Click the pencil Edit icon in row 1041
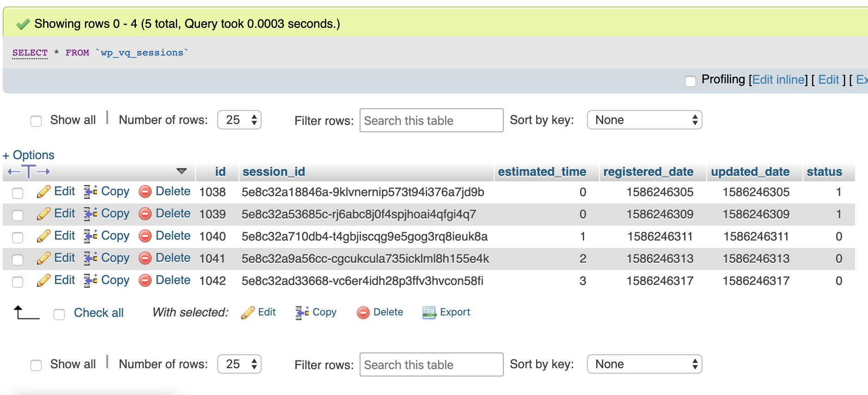The width and height of the screenshot is (868, 395). (x=44, y=258)
